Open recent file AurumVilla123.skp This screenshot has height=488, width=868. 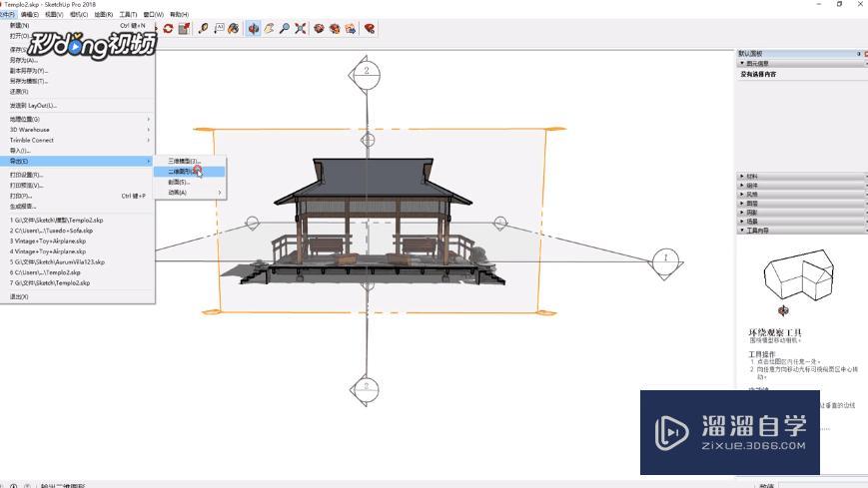(x=78, y=262)
